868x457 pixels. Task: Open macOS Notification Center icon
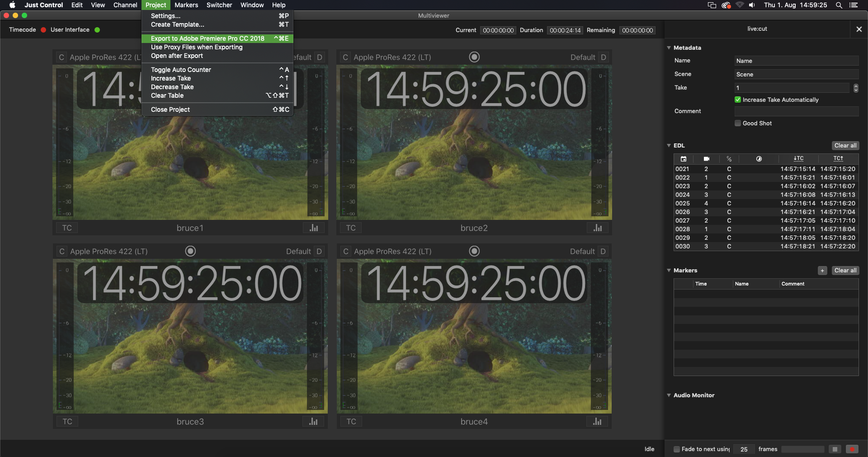[854, 5]
